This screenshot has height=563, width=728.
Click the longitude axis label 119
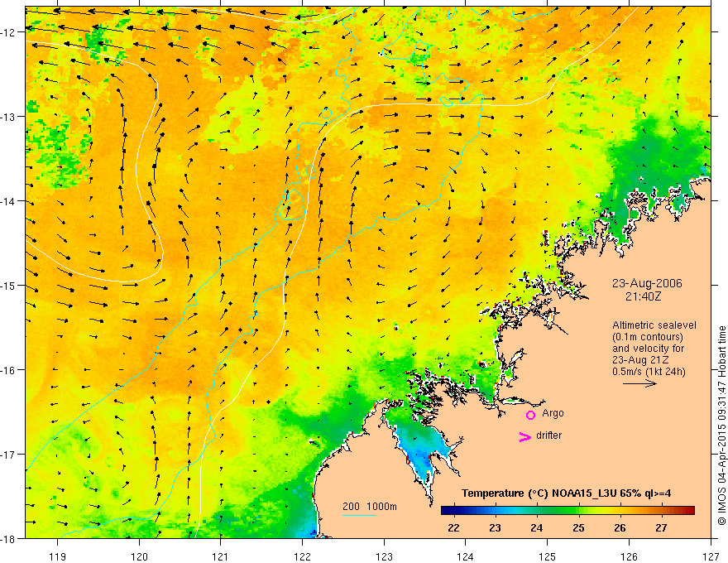tap(58, 556)
